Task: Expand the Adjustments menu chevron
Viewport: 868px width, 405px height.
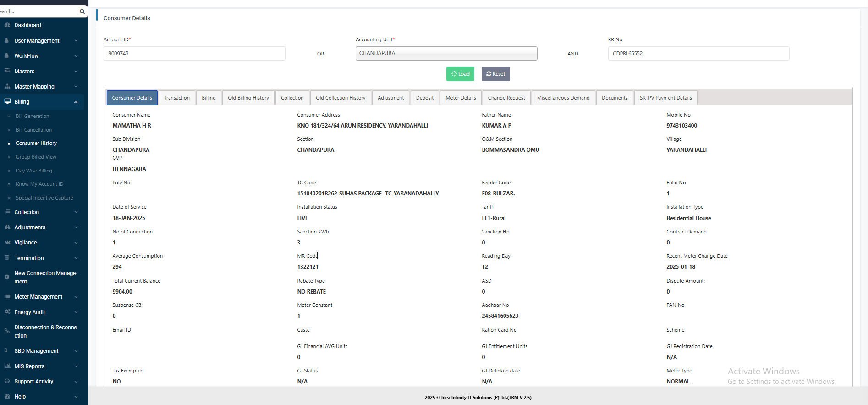Action: (x=76, y=227)
